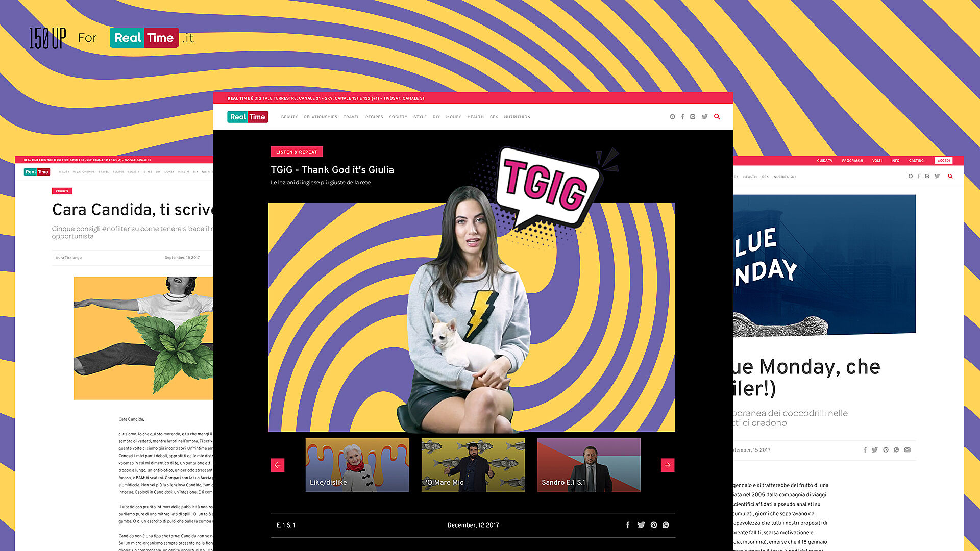Share TGiG episode on Facebook in footer bar
980x551 pixels.
pyautogui.click(x=628, y=525)
